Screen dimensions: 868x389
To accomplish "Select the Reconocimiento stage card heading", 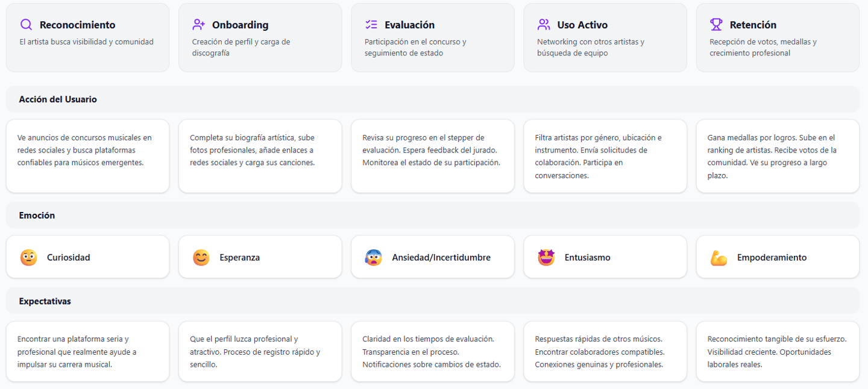I will click(77, 25).
